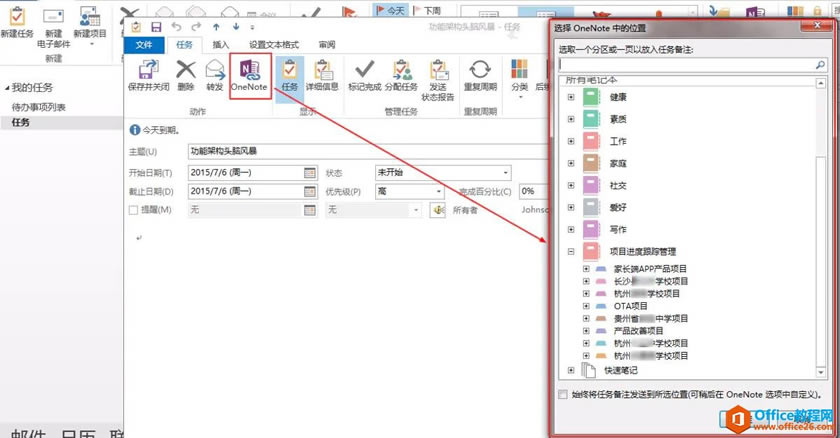Click the 开始日期 date field
This screenshot has width=840, height=438.
(245, 173)
